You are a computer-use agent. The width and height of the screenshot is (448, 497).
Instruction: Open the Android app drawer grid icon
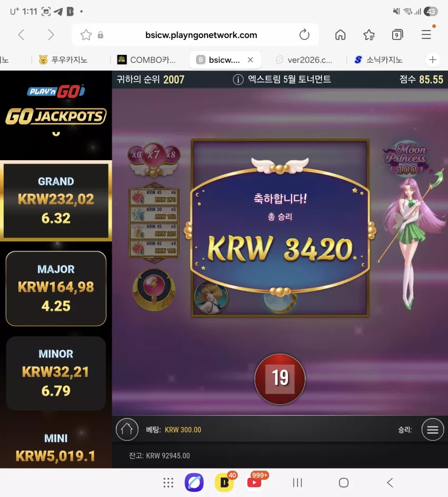[x=168, y=483]
